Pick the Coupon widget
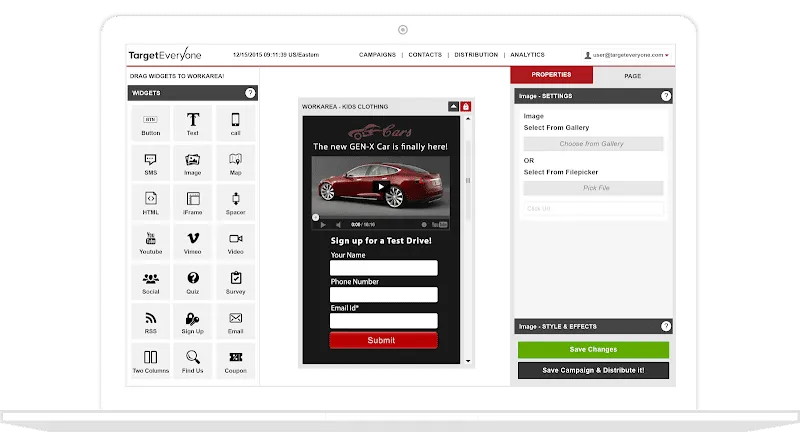The image size is (800, 432). (236, 361)
